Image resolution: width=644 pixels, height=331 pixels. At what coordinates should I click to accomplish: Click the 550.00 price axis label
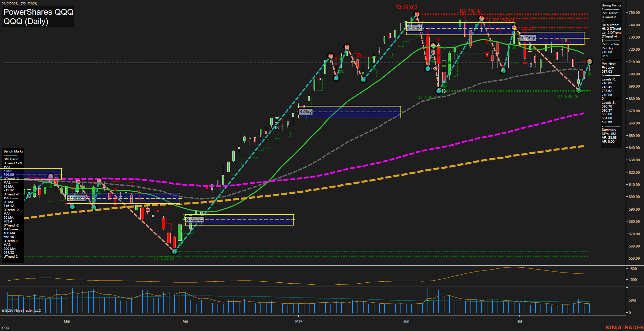[634, 258]
